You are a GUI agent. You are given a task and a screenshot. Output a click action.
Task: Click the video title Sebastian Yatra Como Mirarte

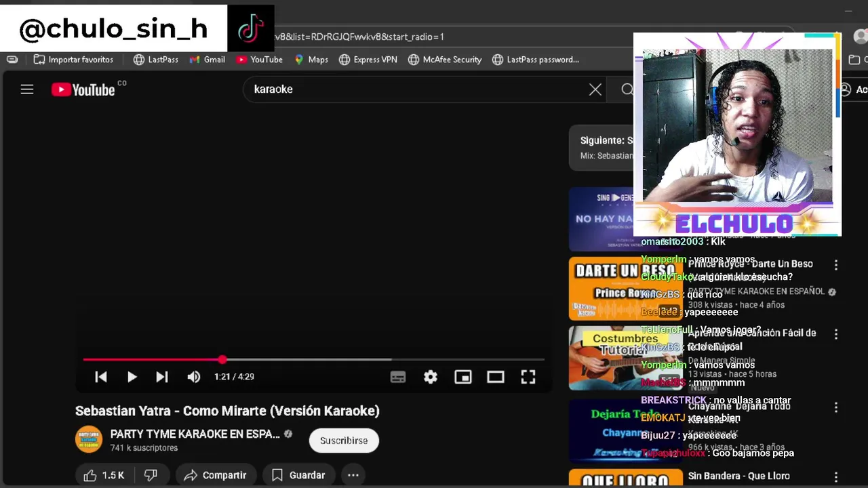227,411
